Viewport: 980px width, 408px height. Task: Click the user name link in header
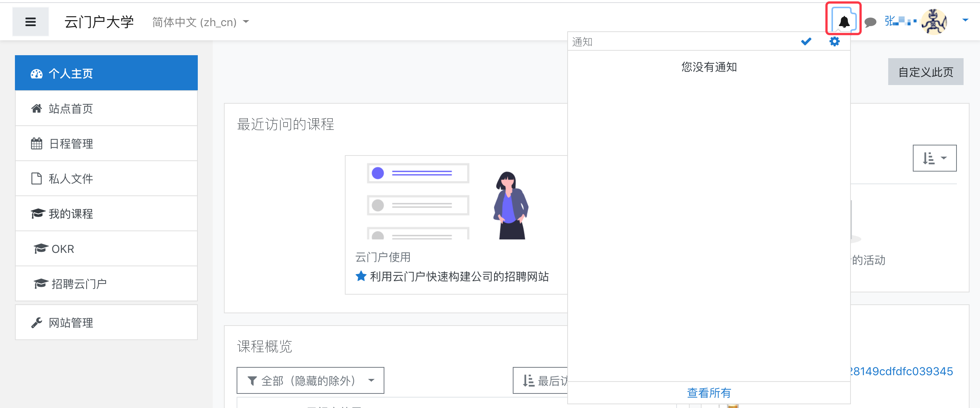(900, 21)
